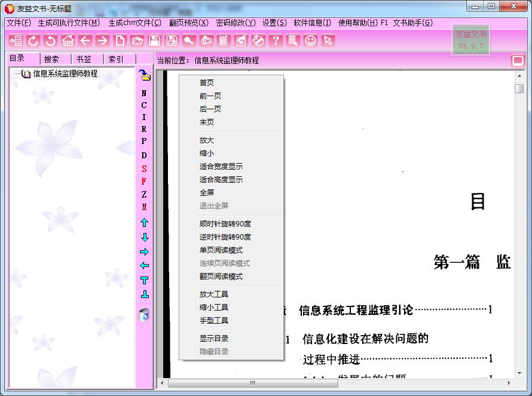Click the horizontal scrollbar thumb
The width and height of the screenshot is (532, 396).
point(253,383)
